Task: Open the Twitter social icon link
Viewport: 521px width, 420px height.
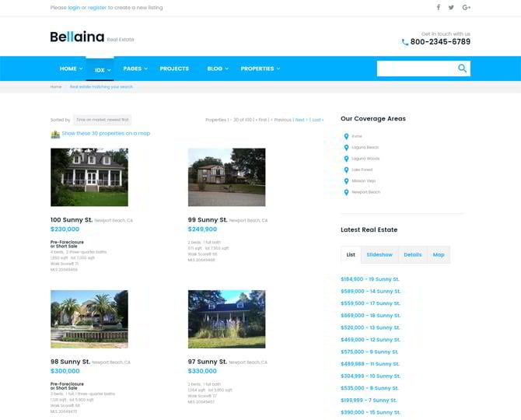Action: point(451,7)
